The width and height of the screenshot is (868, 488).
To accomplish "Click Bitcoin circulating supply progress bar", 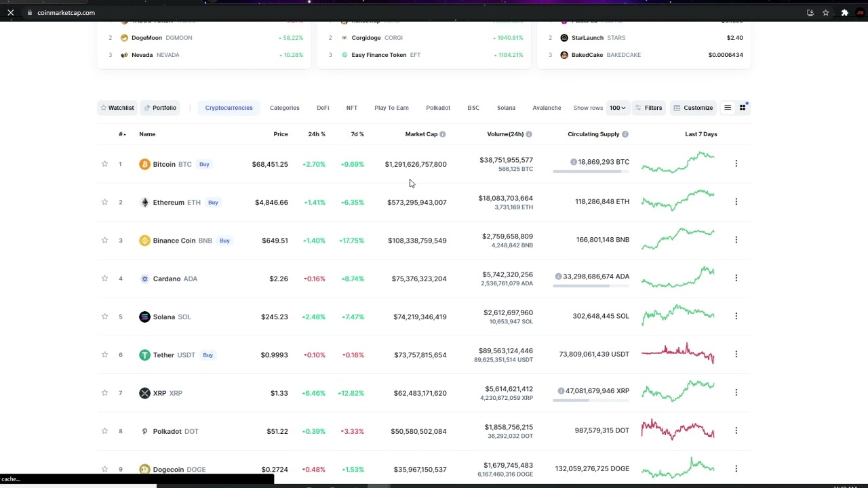I will click(x=591, y=171).
